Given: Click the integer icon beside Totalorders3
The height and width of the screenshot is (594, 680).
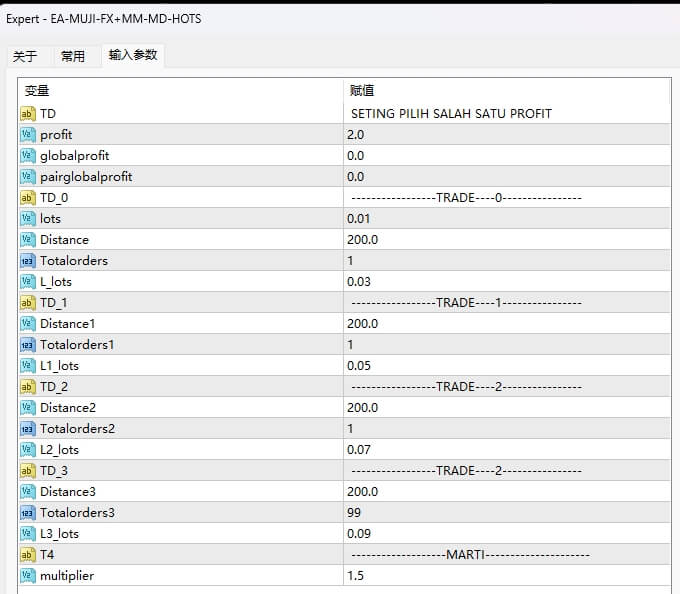Looking at the screenshot, I should click(27, 512).
